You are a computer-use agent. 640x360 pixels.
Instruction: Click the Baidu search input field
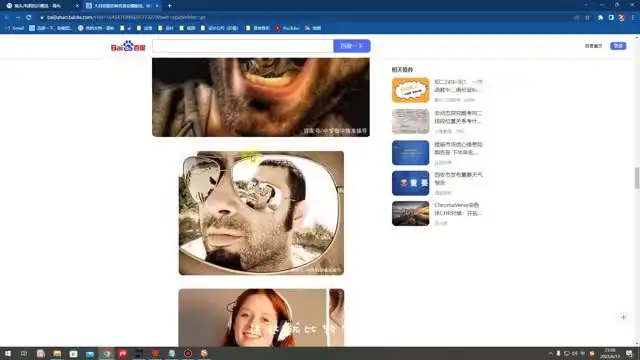[x=243, y=46]
